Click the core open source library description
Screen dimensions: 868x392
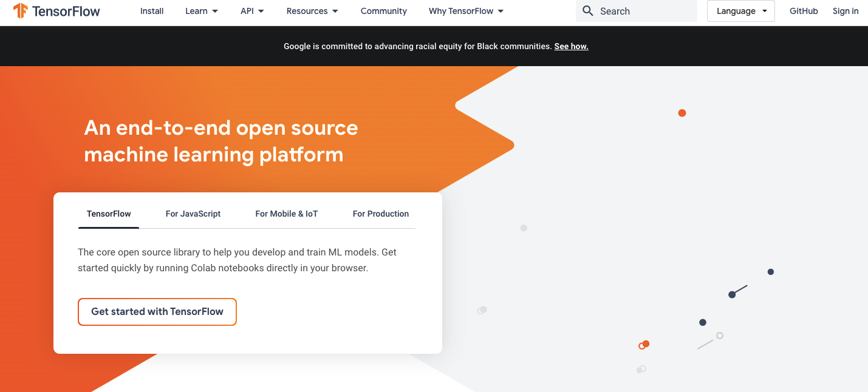click(238, 260)
